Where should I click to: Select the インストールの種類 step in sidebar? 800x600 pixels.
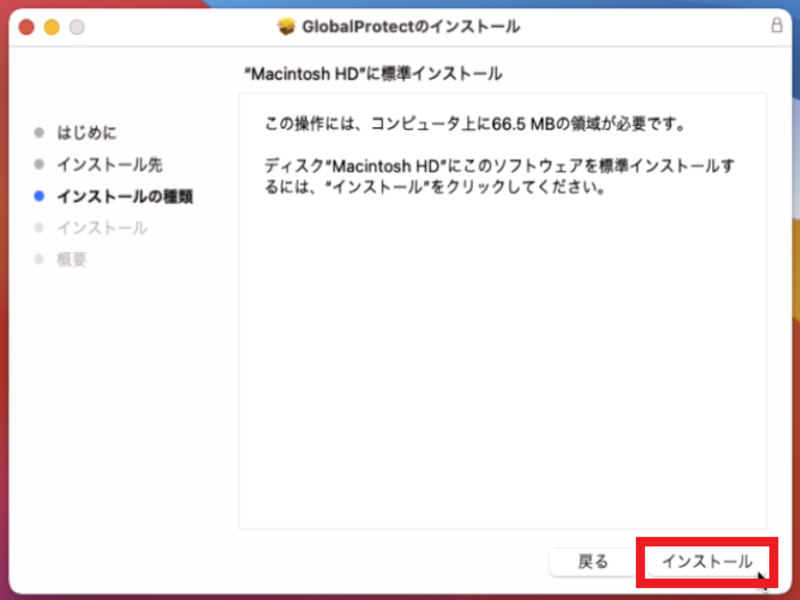125,196
